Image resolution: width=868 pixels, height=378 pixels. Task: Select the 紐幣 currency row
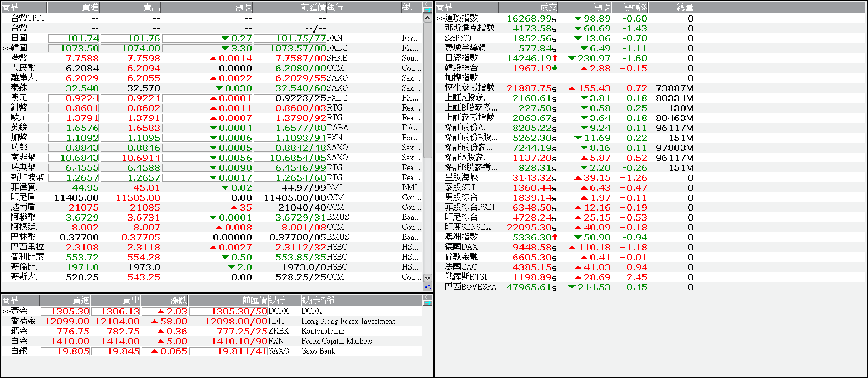click(212, 108)
